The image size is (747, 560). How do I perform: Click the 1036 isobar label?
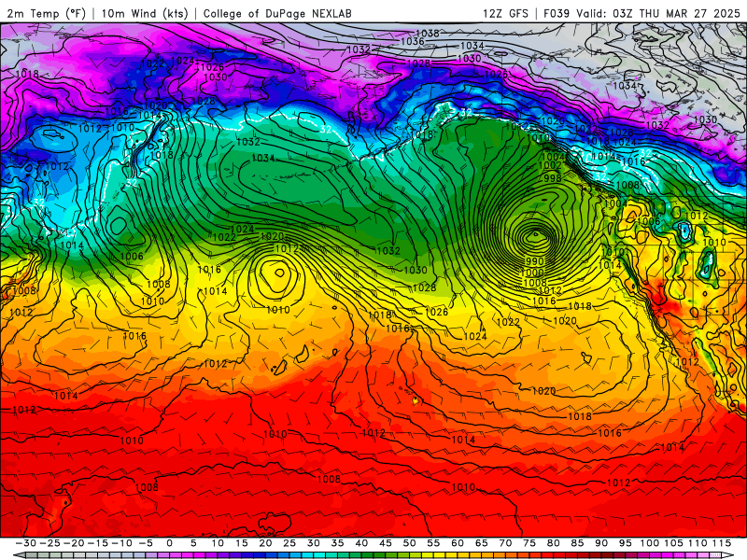coord(412,41)
